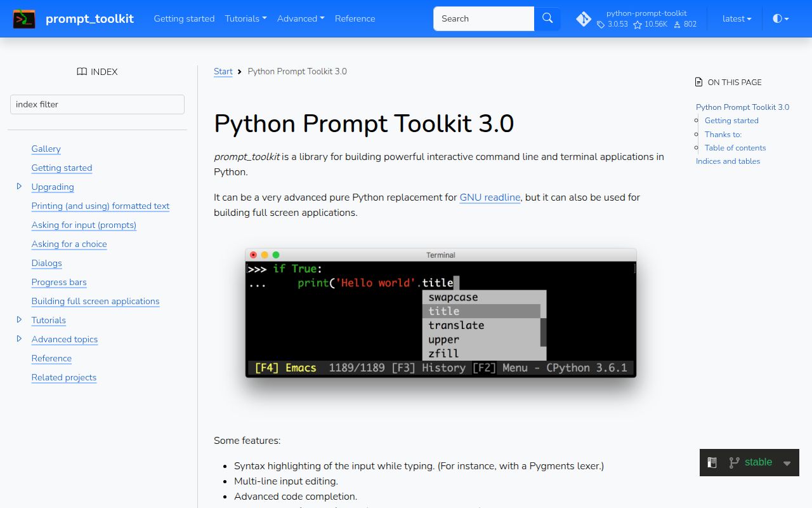Open the Dialogs sidebar link
Screen dimensions: 812x508
point(47,263)
